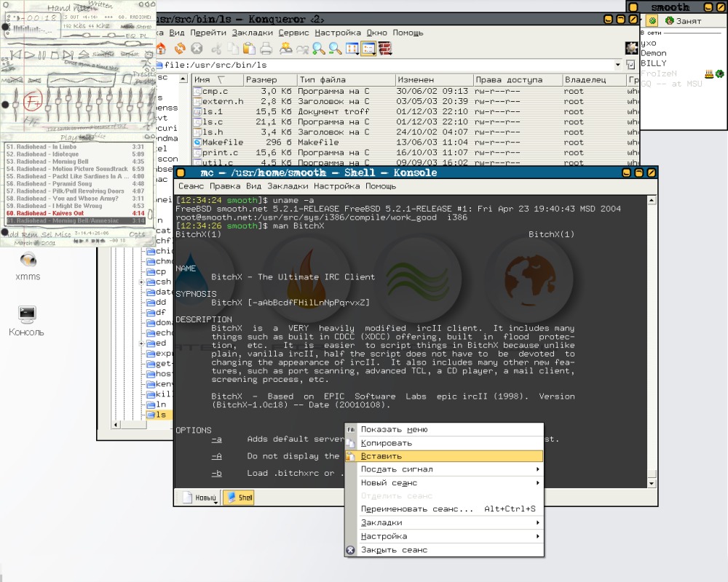Switch to the Shell tab in Konsole
Image resolution: width=728 pixels, height=582 pixels.
tap(239, 498)
